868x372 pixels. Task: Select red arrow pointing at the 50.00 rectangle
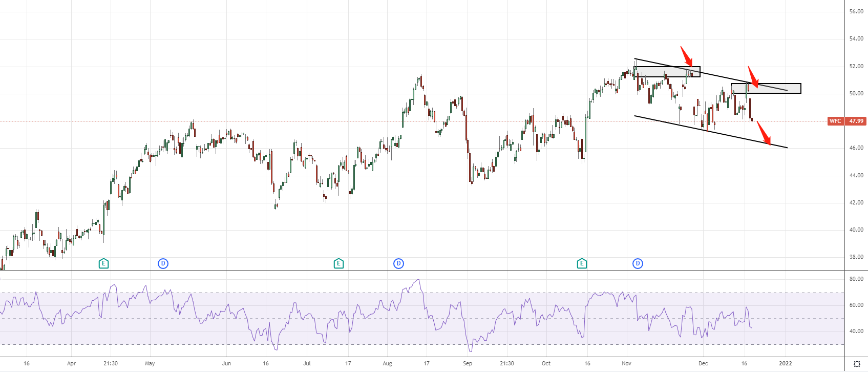coord(753,77)
